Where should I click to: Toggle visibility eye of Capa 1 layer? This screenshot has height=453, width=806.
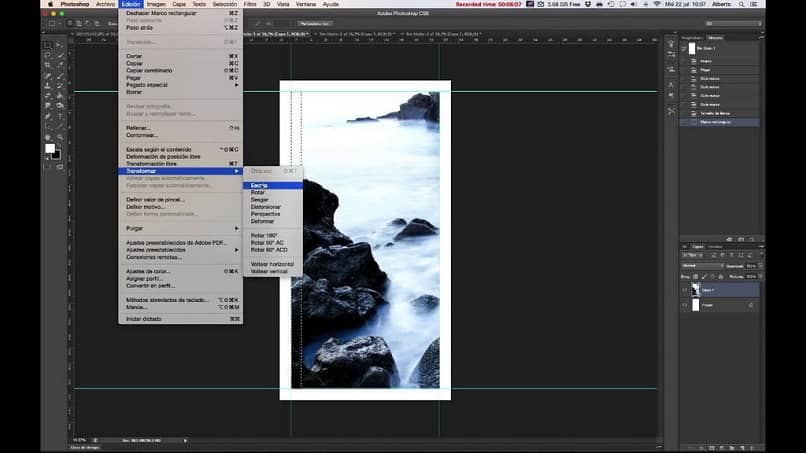(685, 289)
